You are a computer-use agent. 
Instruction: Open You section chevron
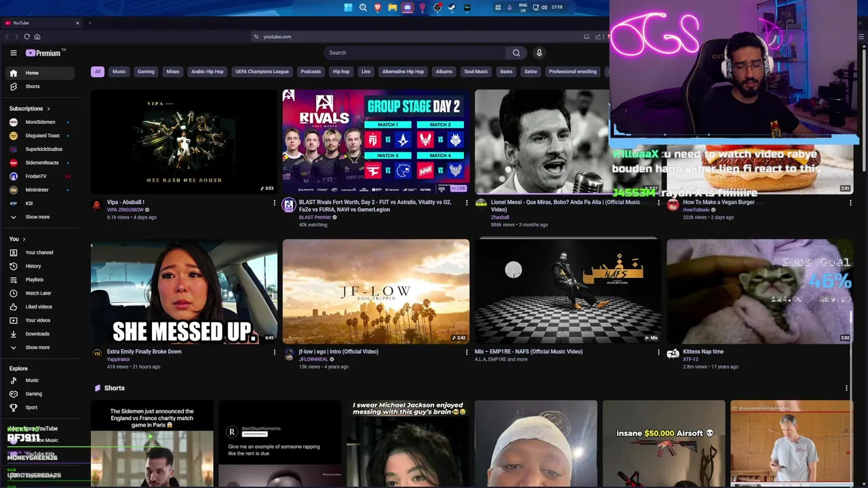(24, 239)
